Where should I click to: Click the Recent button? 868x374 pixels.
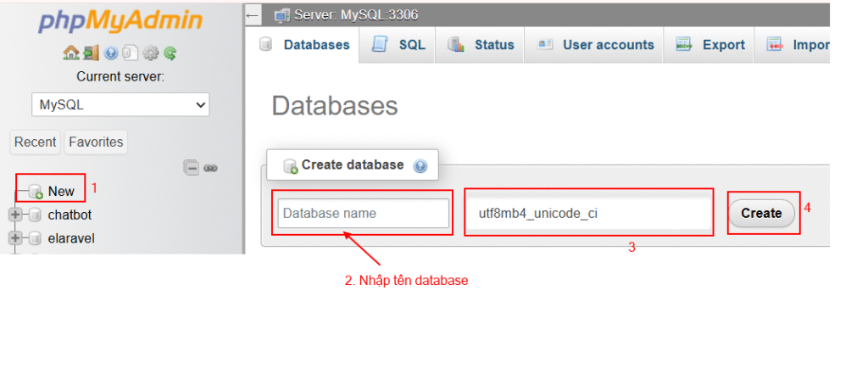coord(36,142)
